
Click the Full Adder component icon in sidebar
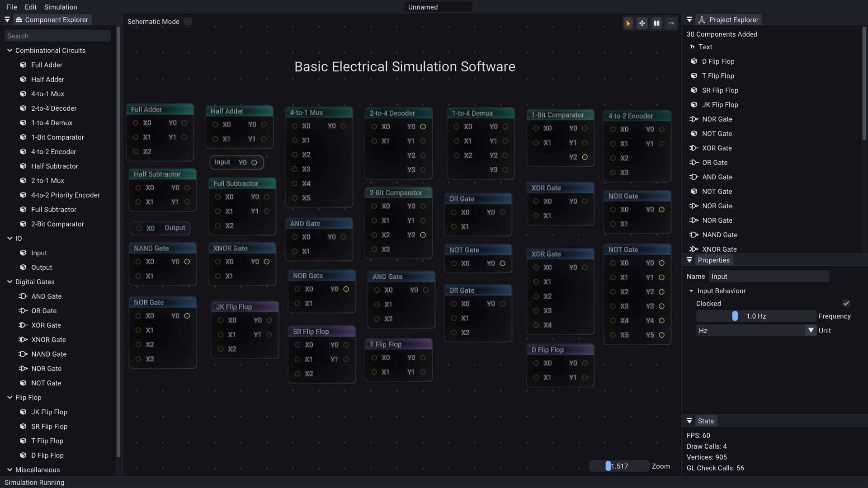point(23,65)
